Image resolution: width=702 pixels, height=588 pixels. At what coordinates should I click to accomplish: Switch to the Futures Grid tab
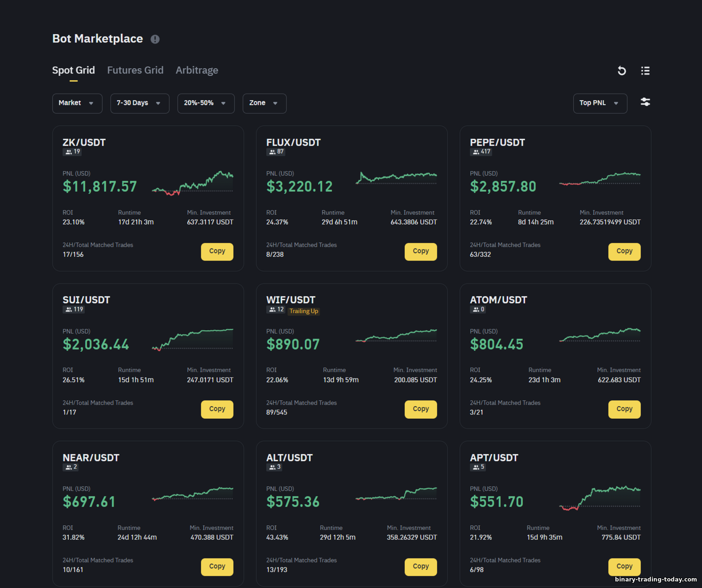pyautogui.click(x=135, y=70)
